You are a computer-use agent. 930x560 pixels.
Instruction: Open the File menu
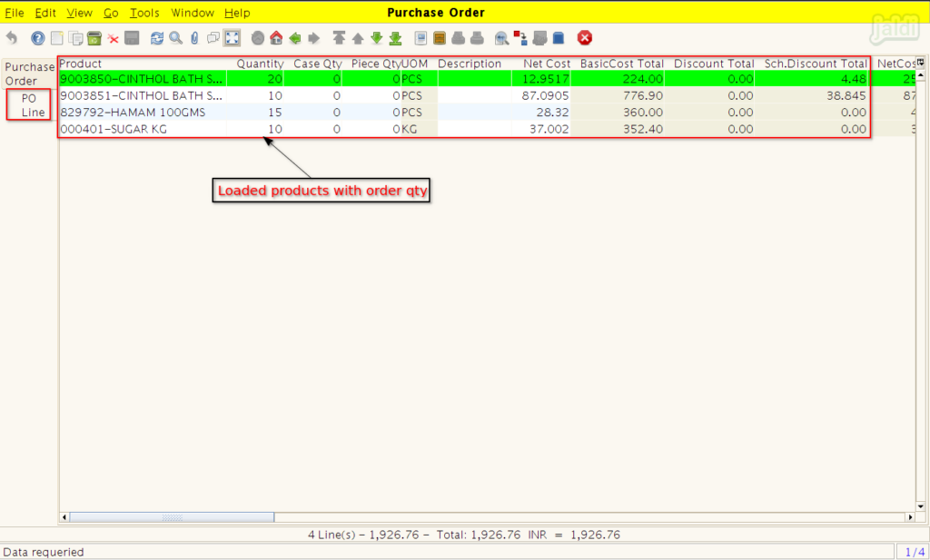click(x=15, y=13)
